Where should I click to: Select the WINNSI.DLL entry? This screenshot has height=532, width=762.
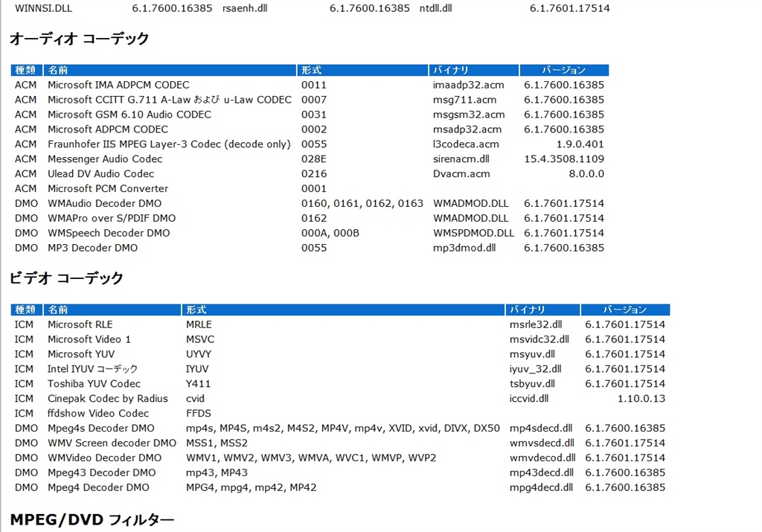43,8
